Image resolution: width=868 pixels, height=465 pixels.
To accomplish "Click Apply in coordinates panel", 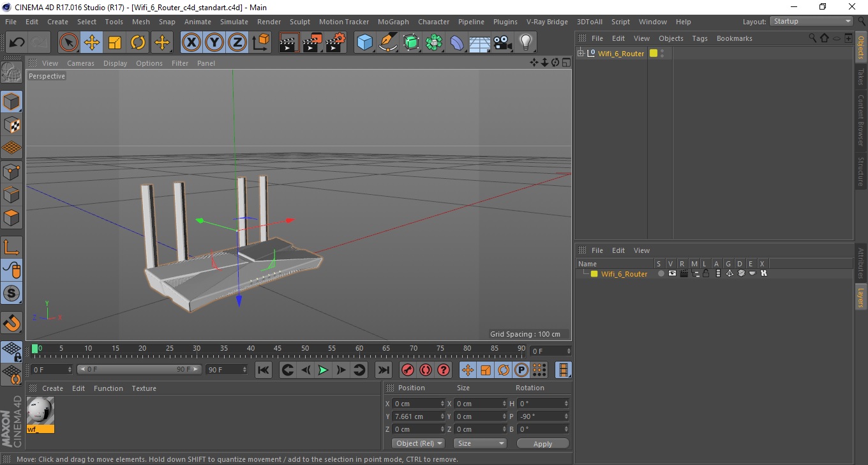I will 542,443.
